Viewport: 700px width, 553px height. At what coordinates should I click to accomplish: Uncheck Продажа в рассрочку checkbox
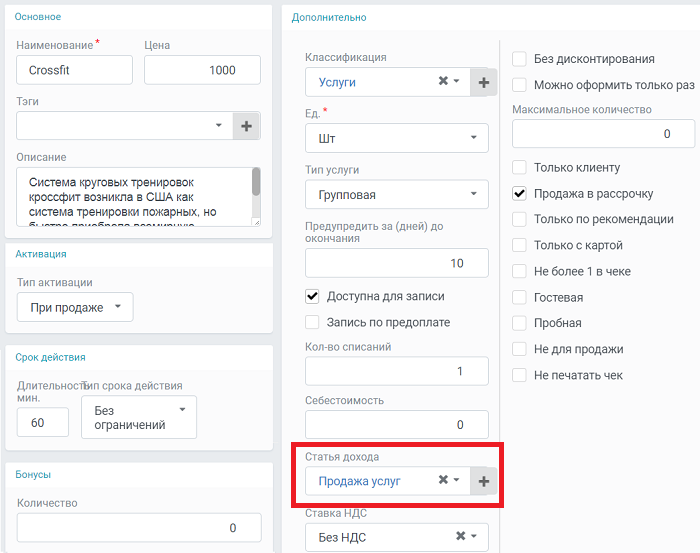(519, 194)
